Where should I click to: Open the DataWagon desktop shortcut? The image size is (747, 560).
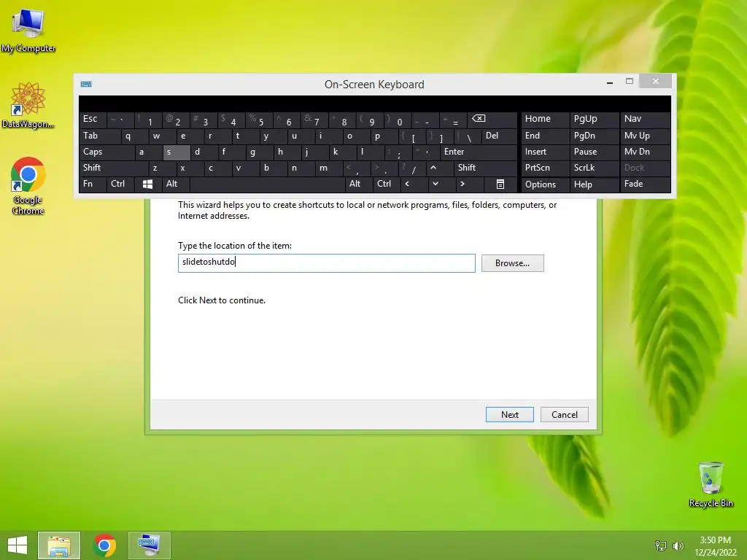tap(28, 105)
